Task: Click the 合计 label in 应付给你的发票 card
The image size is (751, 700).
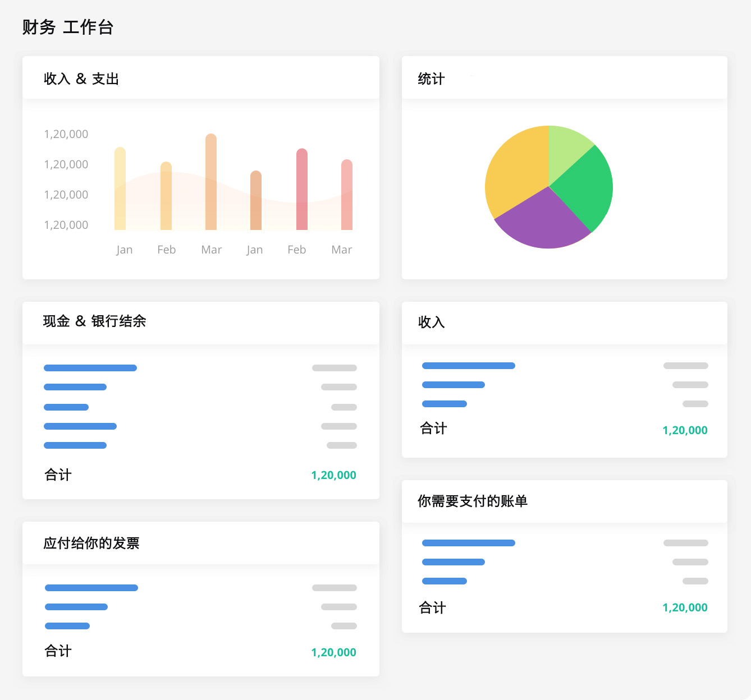Action: click(x=58, y=651)
